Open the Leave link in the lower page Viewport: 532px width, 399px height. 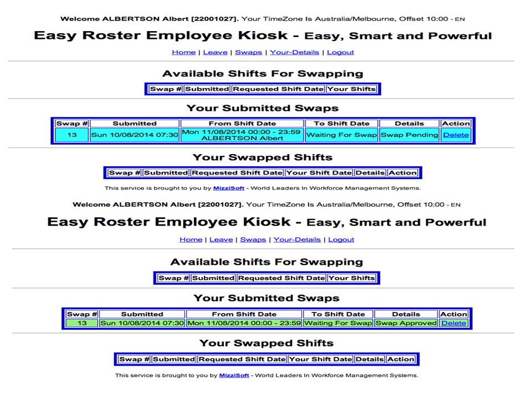coord(221,239)
